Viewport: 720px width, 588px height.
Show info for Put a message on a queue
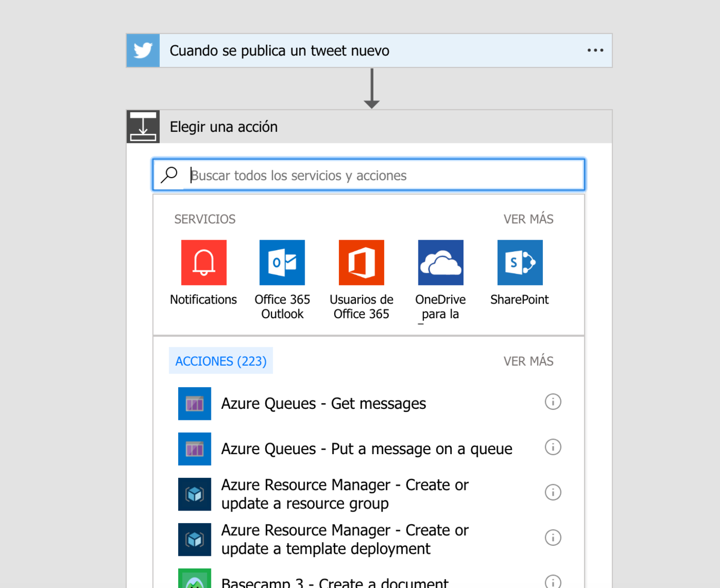click(553, 447)
